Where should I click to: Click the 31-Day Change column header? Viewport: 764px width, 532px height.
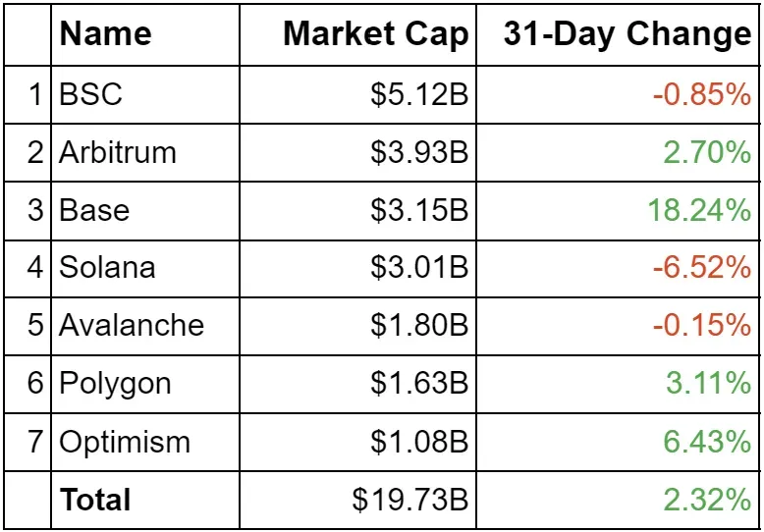tap(627, 35)
